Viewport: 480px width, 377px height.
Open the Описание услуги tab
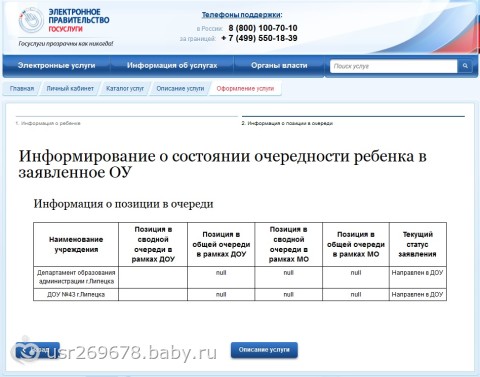coord(180,88)
